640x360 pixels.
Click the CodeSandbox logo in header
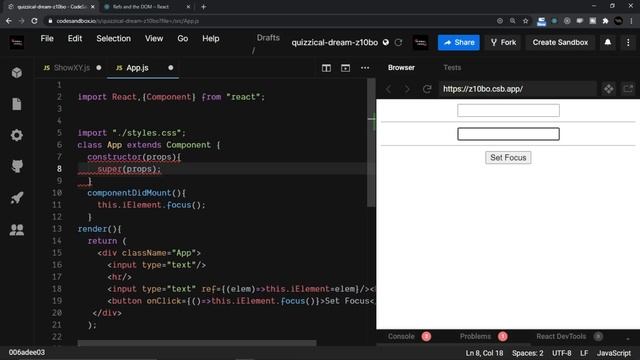(17, 42)
